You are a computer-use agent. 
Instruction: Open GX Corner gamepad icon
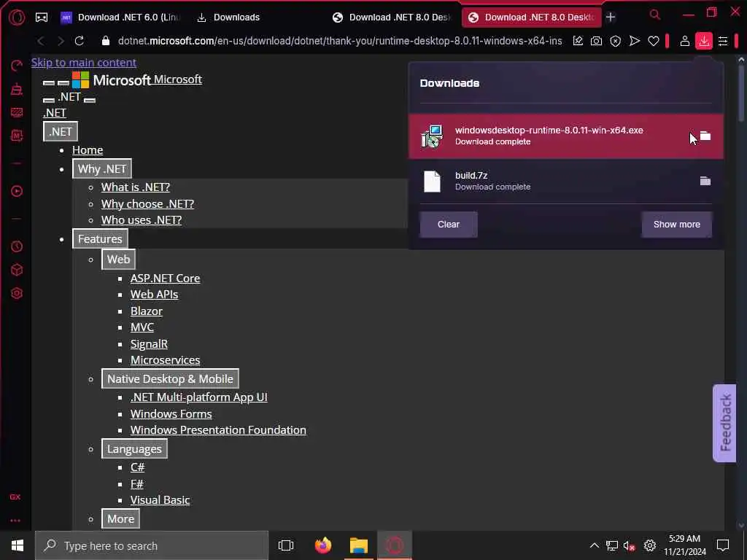[42, 17]
